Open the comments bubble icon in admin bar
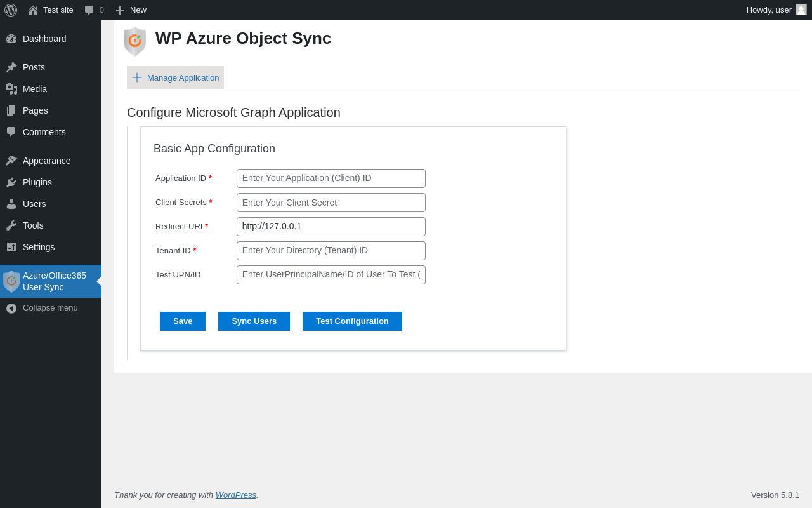 click(89, 10)
